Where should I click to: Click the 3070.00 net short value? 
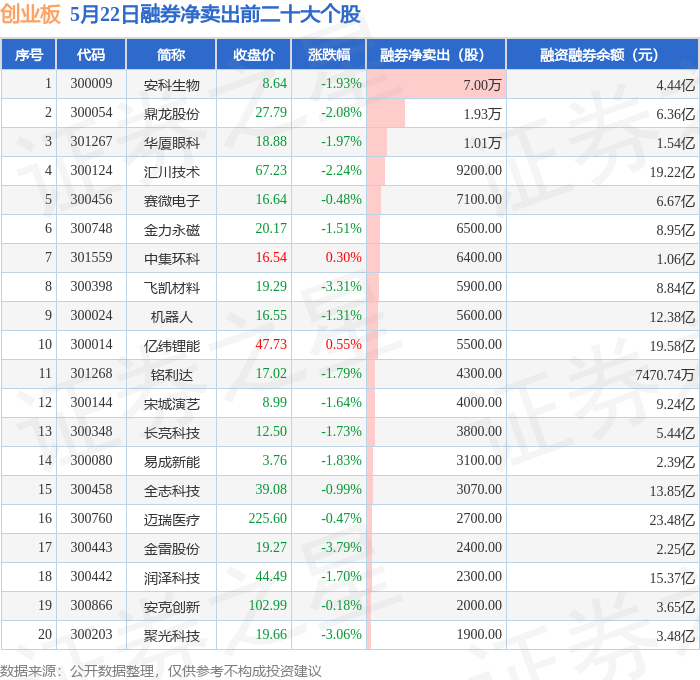click(x=479, y=490)
